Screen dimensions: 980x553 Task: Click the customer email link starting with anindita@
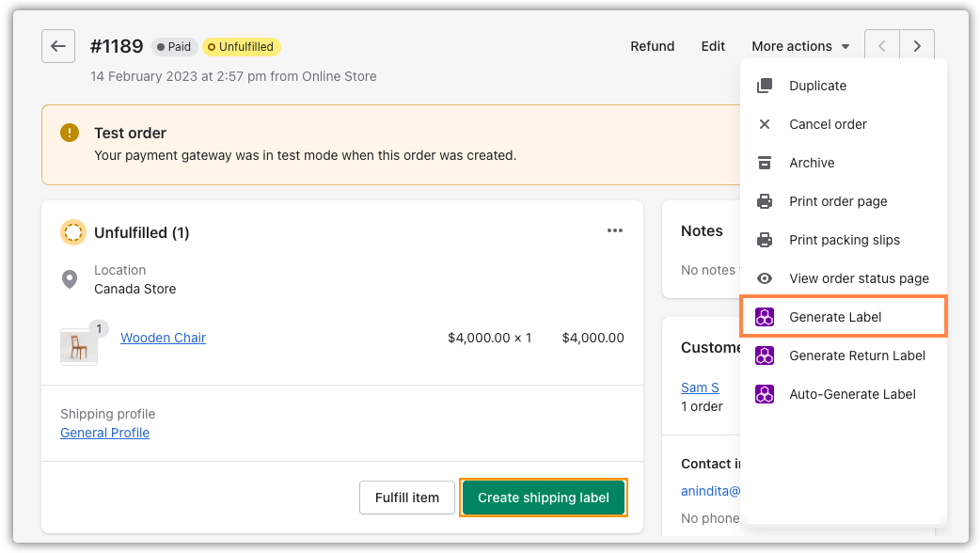pos(711,491)
